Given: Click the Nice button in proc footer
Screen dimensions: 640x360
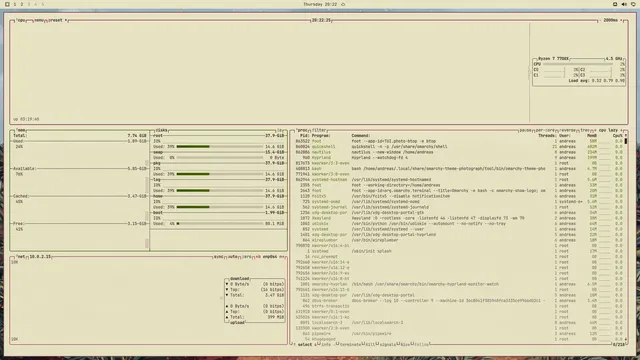Looking at the screenshot, I should [x=404, y=344].
